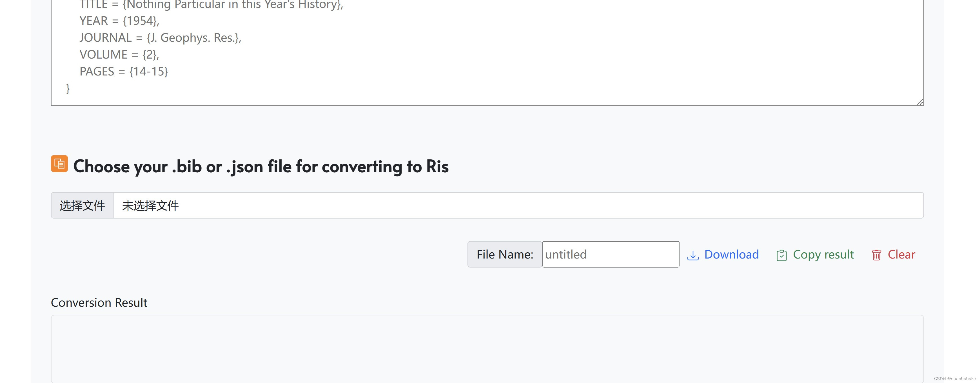The image size is (980, 383).
Task: Place cursor on the PAGES = {14-15} line
Action: [124, 72]
